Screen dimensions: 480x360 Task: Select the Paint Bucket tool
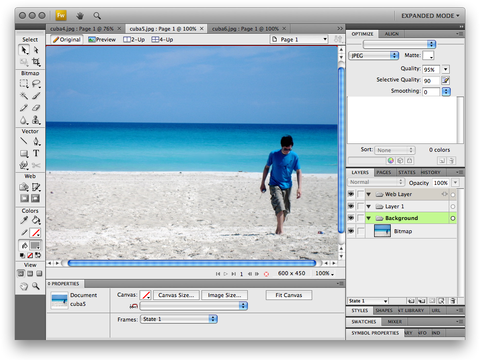36,220
